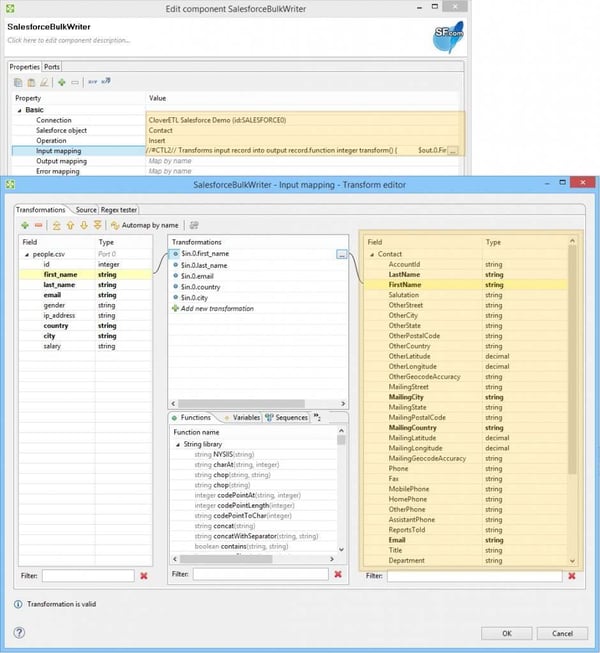The image size is (600, 653).
Task: Move transformation to bottom with the double-down arrow
Action: tap(97, 225)
